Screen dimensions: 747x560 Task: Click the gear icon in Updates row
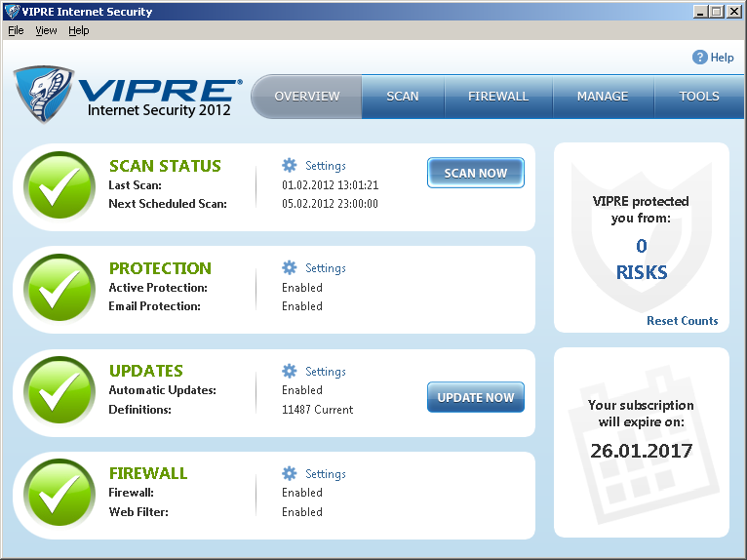[289, 372]
